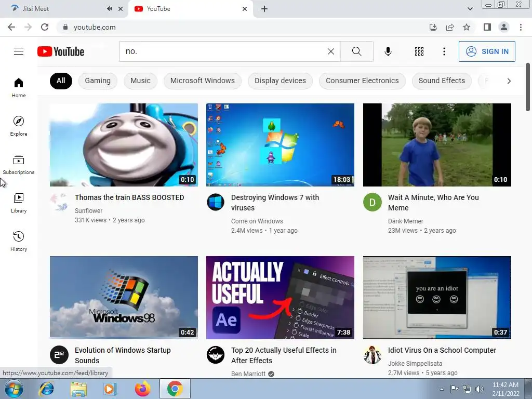532x399 pixels.
Task: Bookmark this page with the star icon
Action: (467, 27)
